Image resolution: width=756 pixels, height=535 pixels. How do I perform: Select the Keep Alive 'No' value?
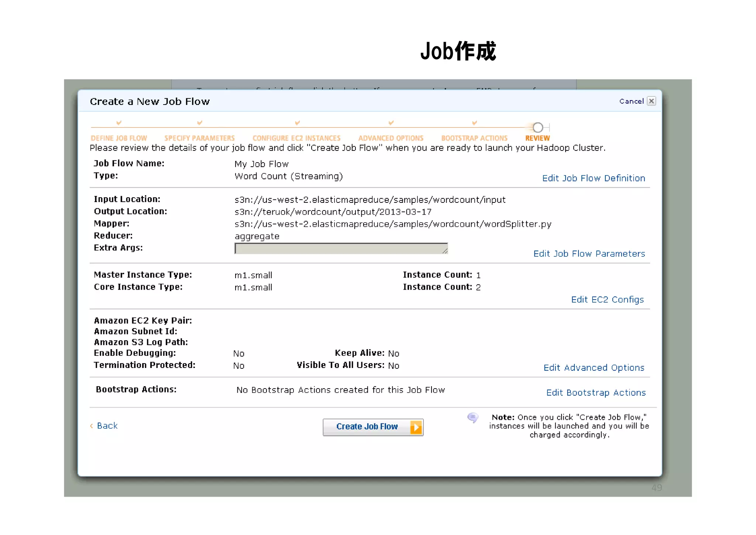click(x=394, y=354)
